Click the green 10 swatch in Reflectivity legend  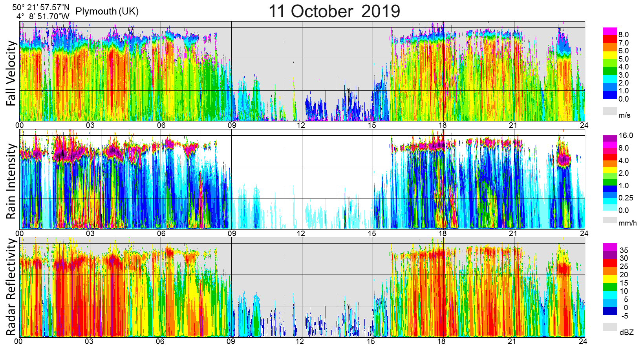[x=610, y=287]
